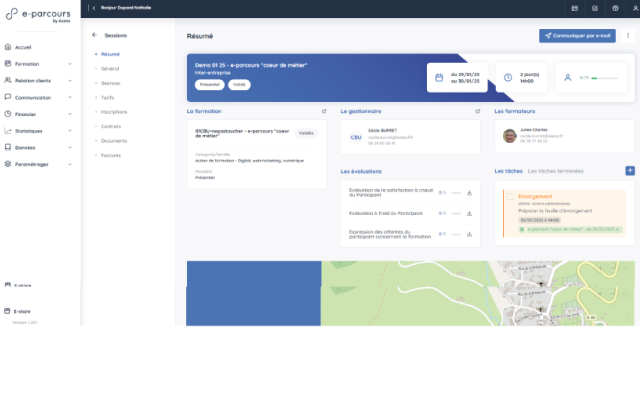Go to Accueil in the sidebar
This screenshot has height=400, width=640.
[24, 47]
